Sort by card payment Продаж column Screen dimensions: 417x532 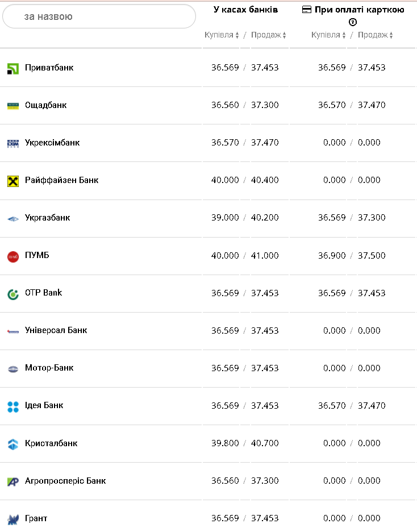[x=375, y=35]
